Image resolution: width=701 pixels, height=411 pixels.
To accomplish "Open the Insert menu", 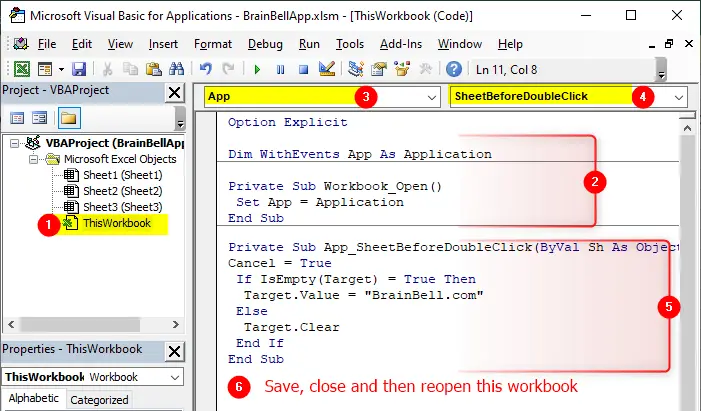I will [x=163, y=44].
